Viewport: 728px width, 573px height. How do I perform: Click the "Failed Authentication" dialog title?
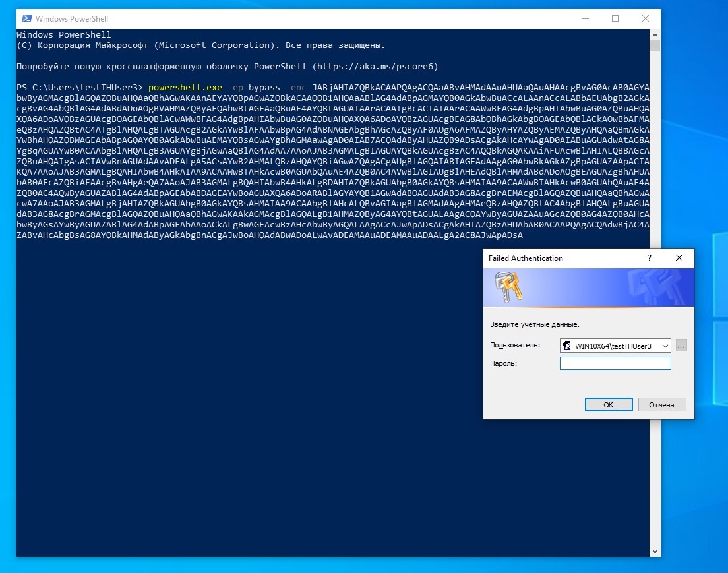point(526,258)
